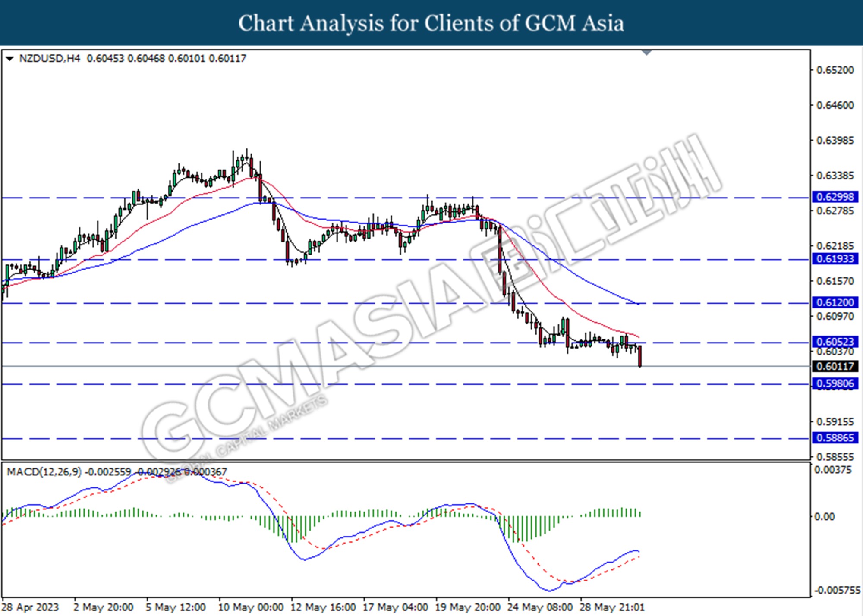Click the MACD 0.00375 scale value

pos(833,470)
